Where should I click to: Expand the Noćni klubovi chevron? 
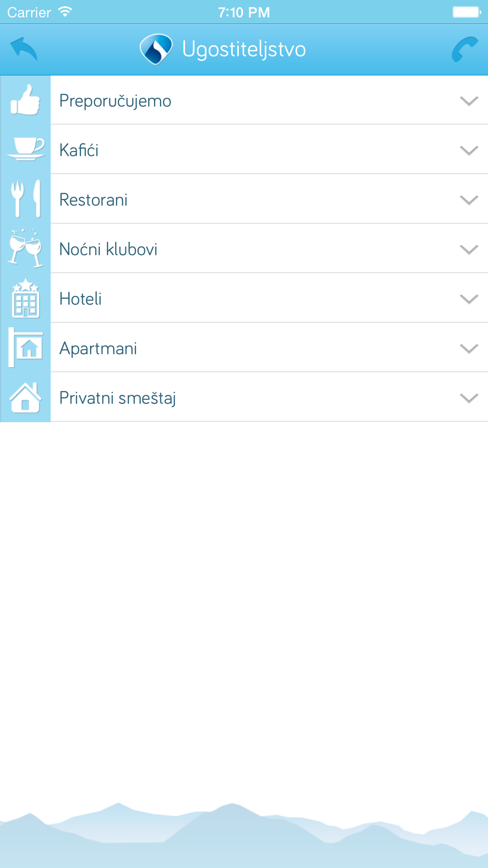pyautogui.click(x=469, y=250)
